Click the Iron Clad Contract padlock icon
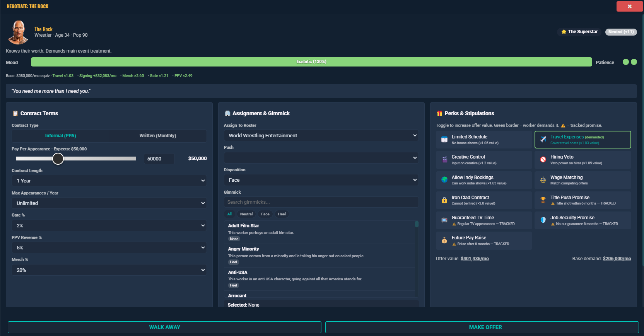 [444, 200]
